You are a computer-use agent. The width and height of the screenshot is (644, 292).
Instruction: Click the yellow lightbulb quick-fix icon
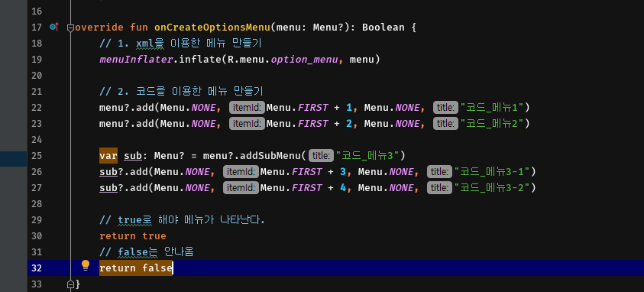point(86,265)
